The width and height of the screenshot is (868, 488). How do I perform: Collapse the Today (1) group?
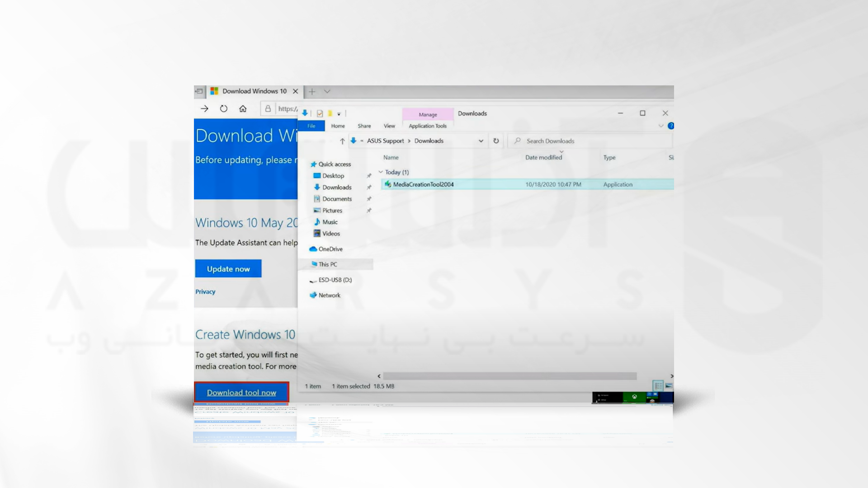pos(381,172)
